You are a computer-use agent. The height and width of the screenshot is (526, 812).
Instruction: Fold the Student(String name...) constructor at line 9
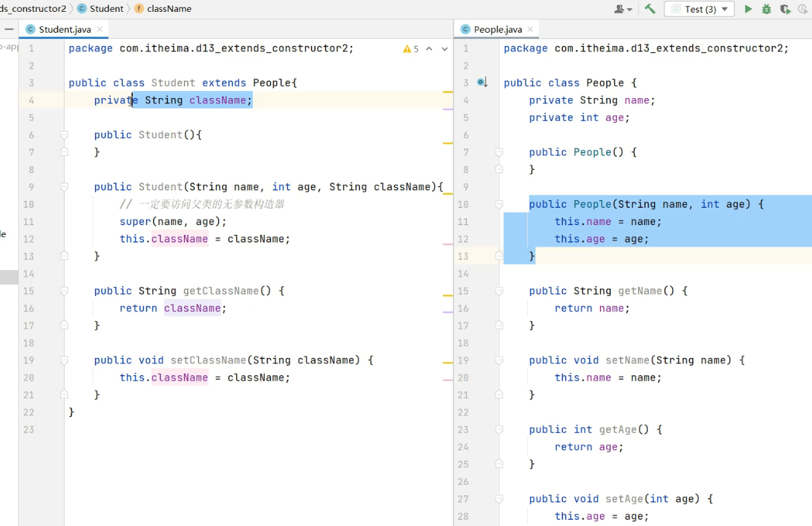click(x=64, y=186)
